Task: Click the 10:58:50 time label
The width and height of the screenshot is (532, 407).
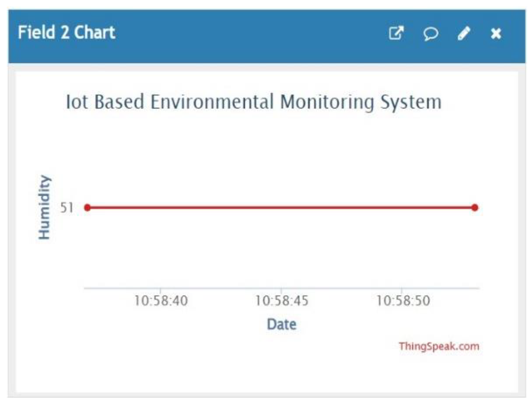Action: point(403,301)
